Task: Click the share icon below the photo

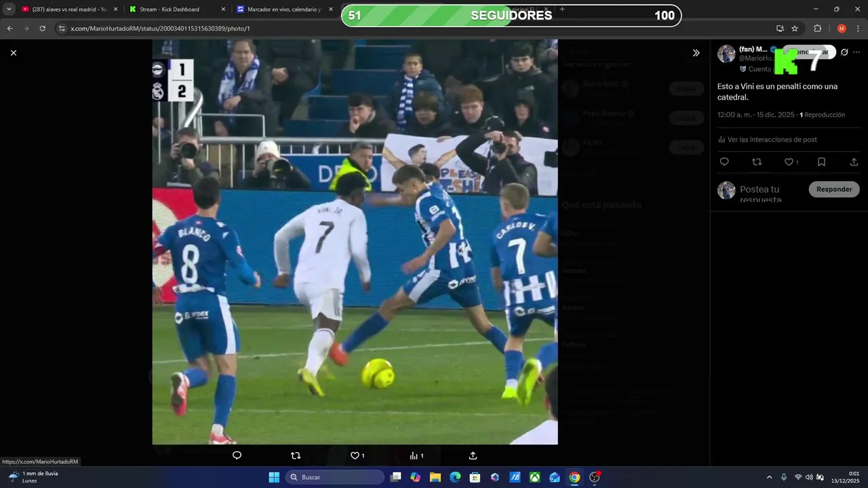Action: (473, 455)
